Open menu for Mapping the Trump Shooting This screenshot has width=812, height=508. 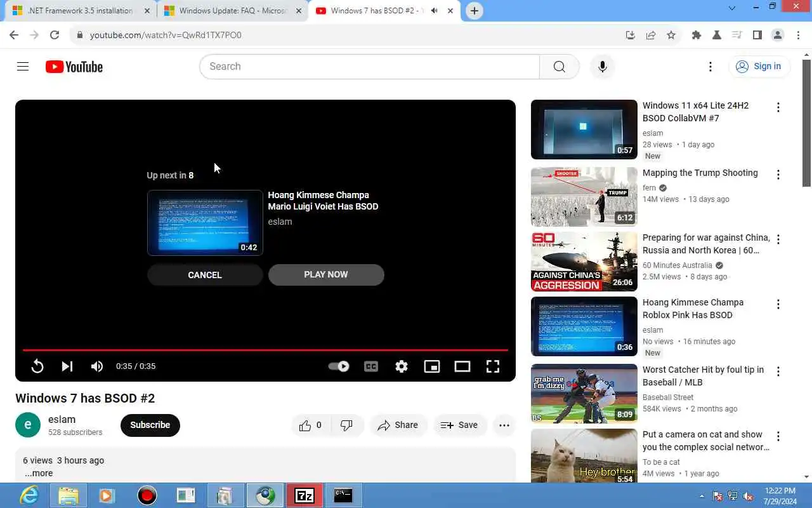tap(778, 175)
